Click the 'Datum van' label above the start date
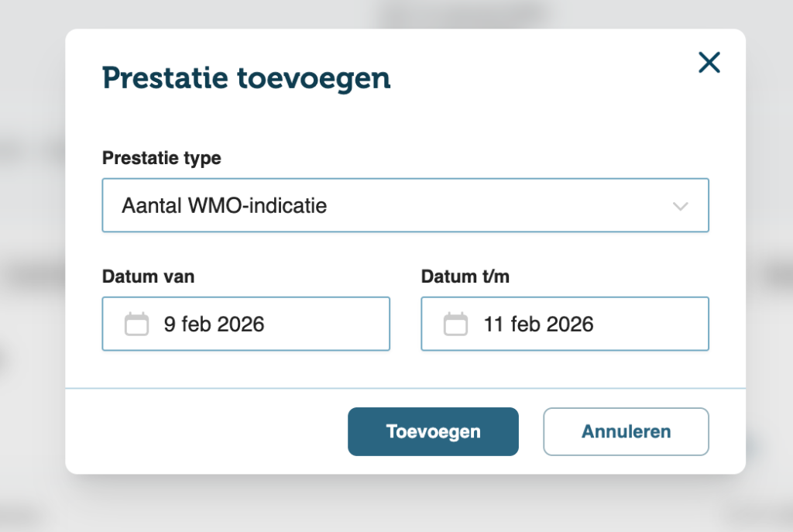 (x=148, y=276)
